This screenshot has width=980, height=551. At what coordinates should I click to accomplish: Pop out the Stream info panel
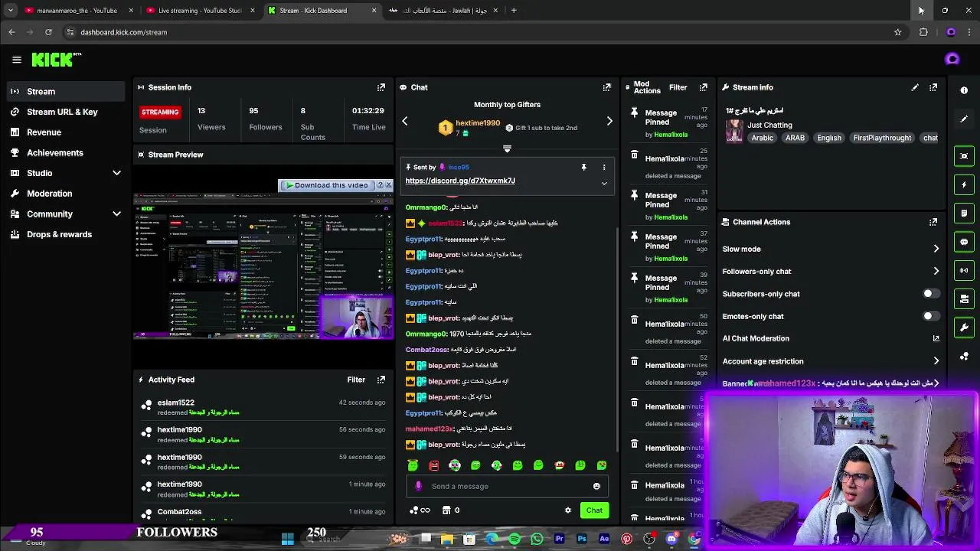[x=933, y=87]
